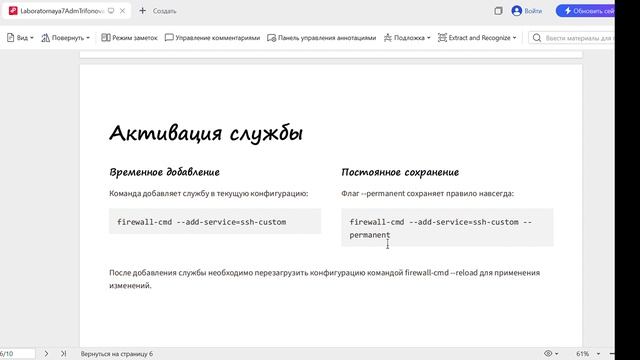
Task: Close the Laboratornaya7 document tab
Action: click(x=122, y=11)
